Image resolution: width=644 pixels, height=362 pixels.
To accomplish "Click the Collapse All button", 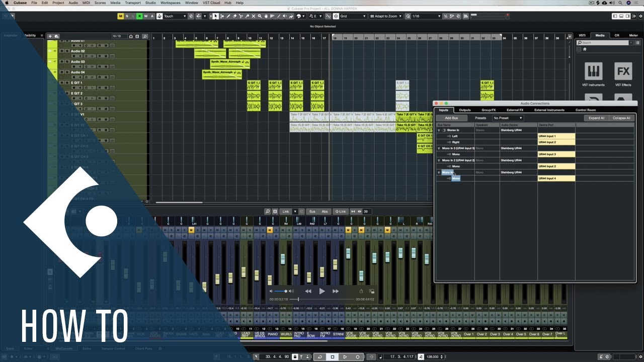I will pyautogui.click(x=621, y=118).
